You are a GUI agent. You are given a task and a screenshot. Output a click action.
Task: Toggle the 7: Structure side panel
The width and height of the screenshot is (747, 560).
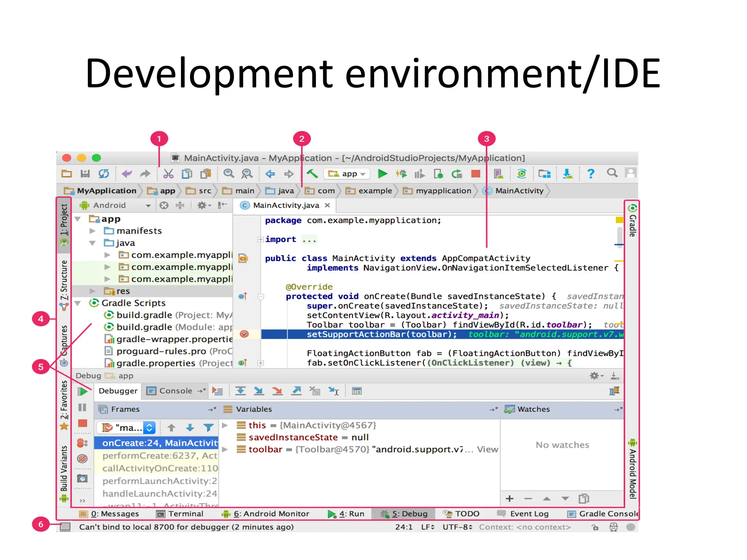point(64,285)
